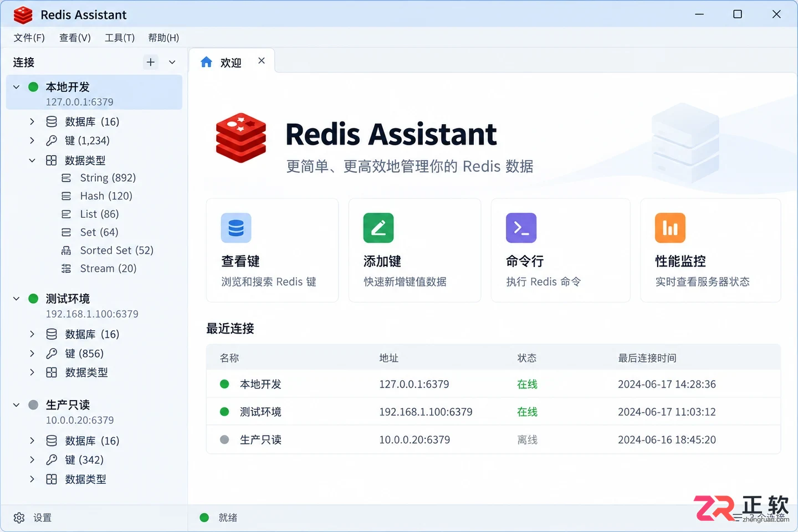Open the 性能监控 chart icon

(x=670, y=228)
